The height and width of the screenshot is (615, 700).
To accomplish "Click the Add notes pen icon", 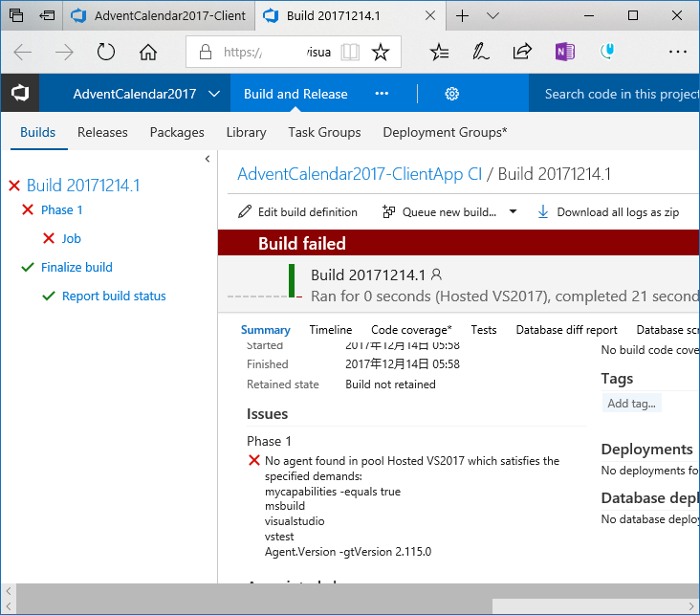I will click(x=481, y=52).
